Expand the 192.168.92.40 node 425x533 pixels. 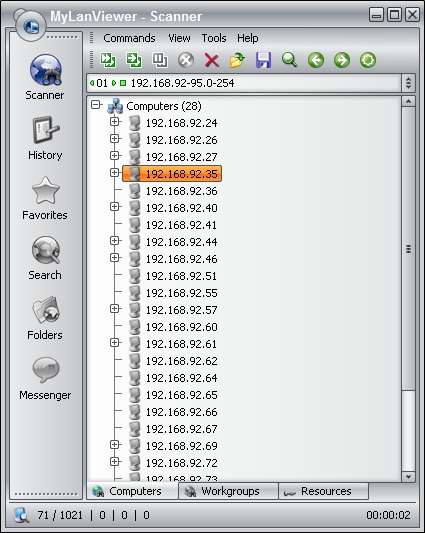pyautogui.click(x=115, y=206)
